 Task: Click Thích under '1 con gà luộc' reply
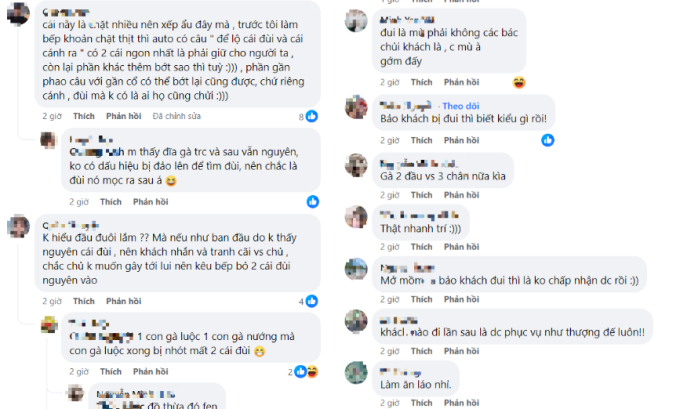(111, 372)
